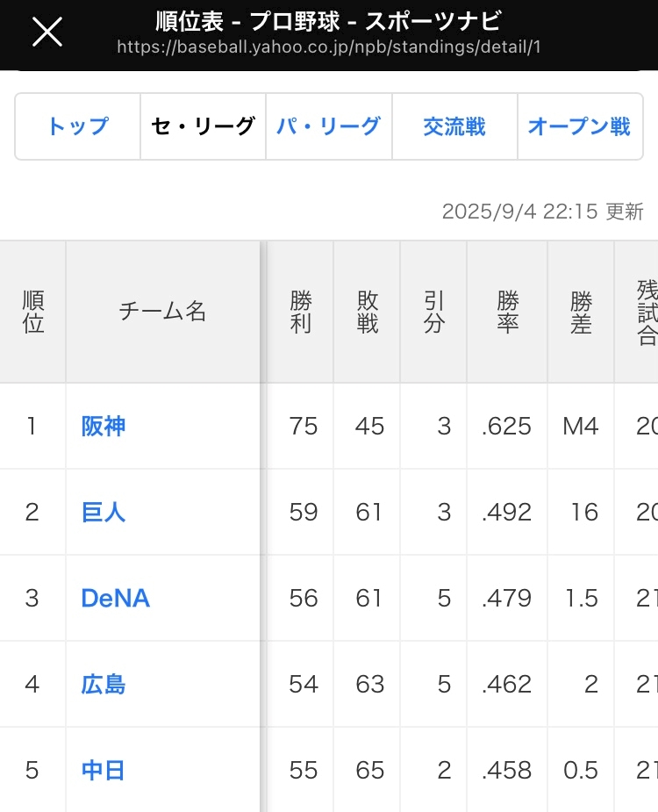
Task: Tap the 勝率 column header
Action: (507, 313)
